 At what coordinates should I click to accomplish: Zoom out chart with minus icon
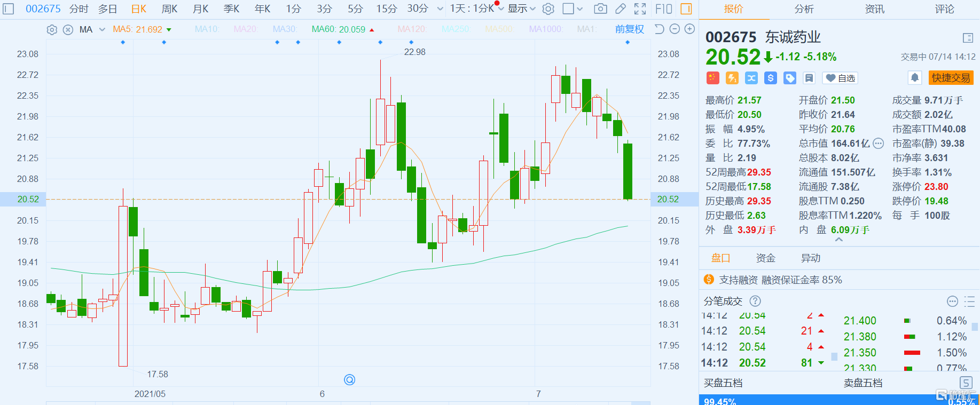[675, 29]
